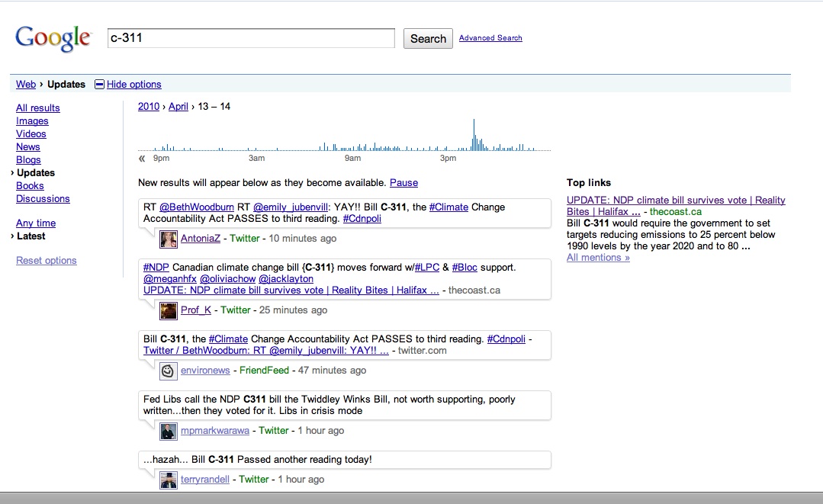Select All results in sidebar
This screenshot has width=823, height=504.
tap(38, 108)
